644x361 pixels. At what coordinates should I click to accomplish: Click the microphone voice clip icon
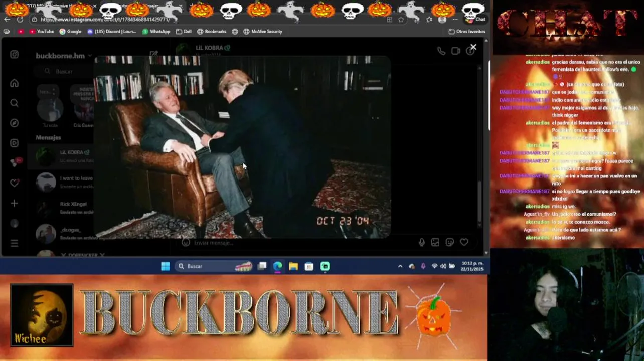(422, 242)
